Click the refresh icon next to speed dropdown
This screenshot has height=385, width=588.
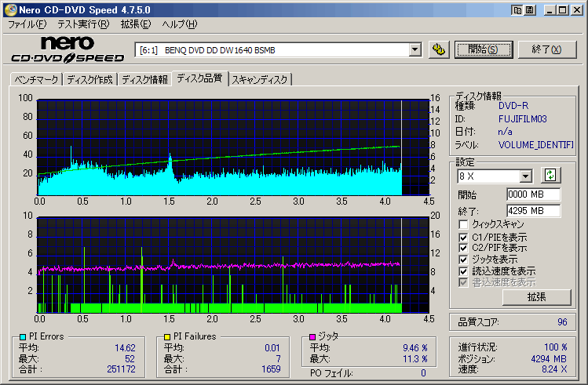click(550, 175)
